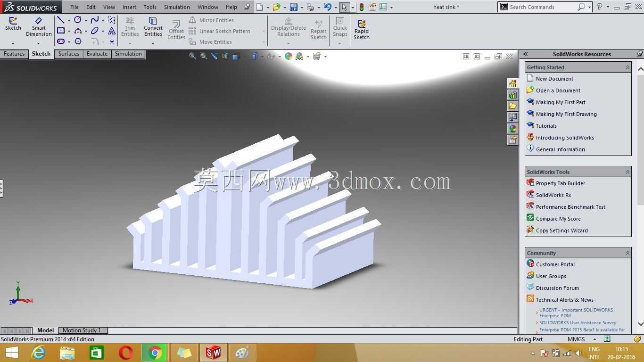The width and height of the screenshot is (644, 362).
Task: Click the Property Tab Builder link
Action: point(560,183)
